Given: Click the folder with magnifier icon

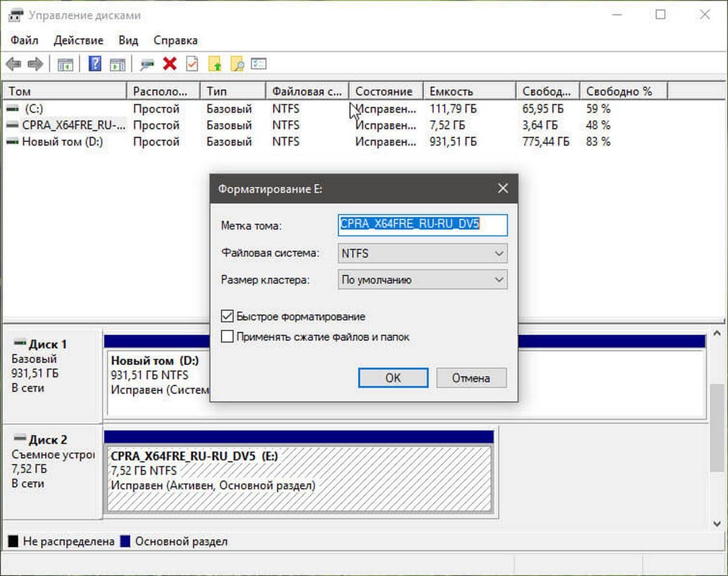Looking at the screenshot, I should (237, 64).
